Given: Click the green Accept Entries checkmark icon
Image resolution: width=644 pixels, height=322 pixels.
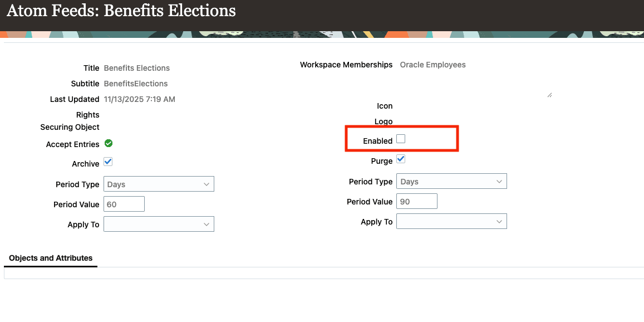Looking at the screenshot, I should tap(108, 144).
